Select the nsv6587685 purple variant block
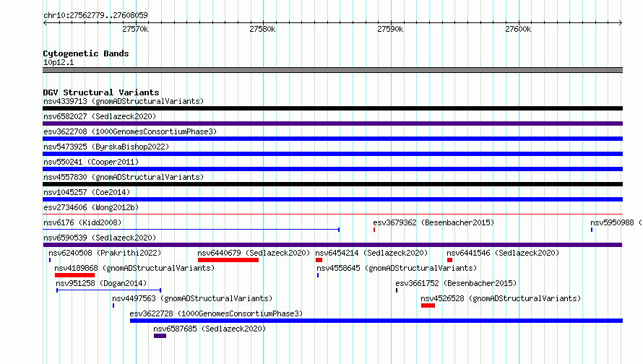Viewport: 643px width, 364px height. (x=160, y=336)
